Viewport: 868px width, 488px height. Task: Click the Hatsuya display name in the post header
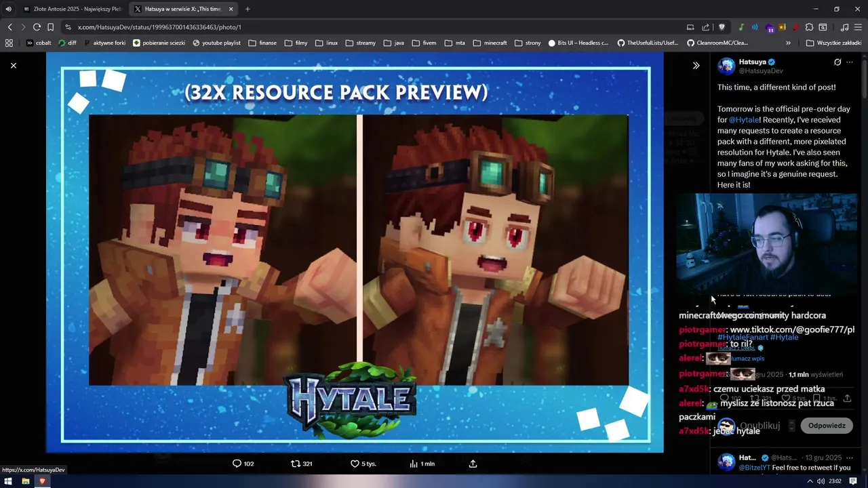[x=752, y=62]
